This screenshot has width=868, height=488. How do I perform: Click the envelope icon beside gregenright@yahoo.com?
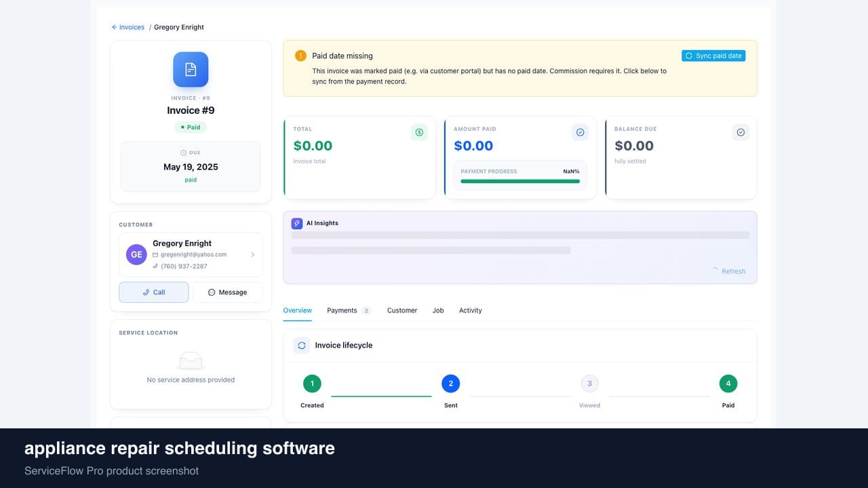click(x=155, y=255)
